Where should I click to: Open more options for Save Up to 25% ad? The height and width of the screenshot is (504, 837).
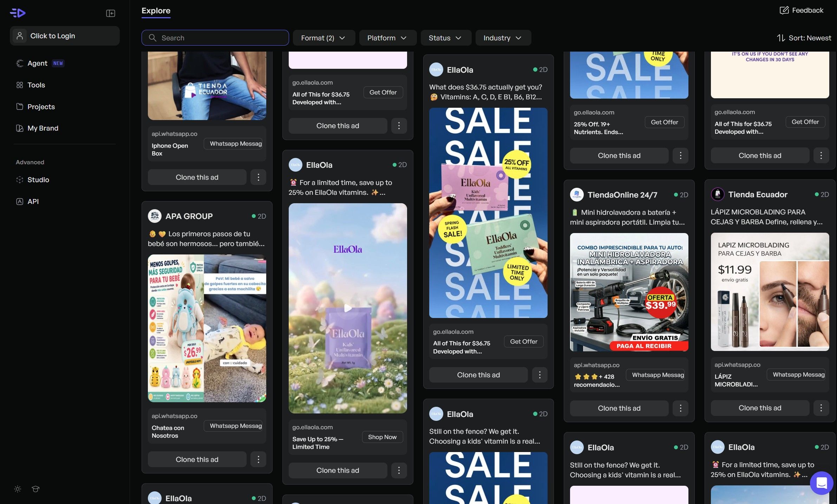click(x=399, y=470)
